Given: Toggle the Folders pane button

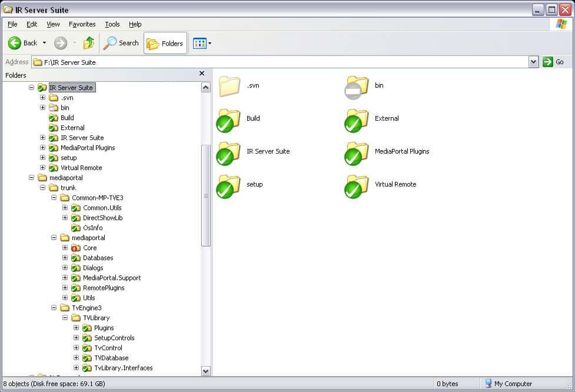Looking at the screenshot, I should click(165, 43).
